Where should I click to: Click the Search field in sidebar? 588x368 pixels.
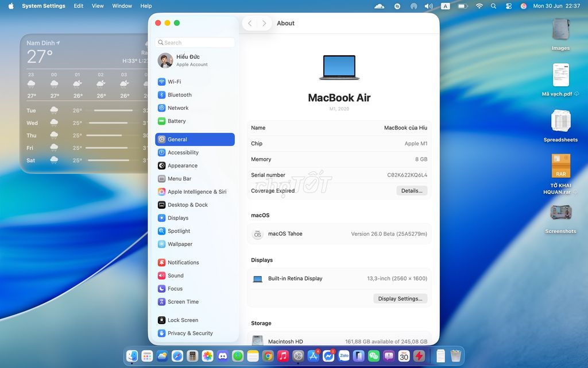(x=195, y=43)
